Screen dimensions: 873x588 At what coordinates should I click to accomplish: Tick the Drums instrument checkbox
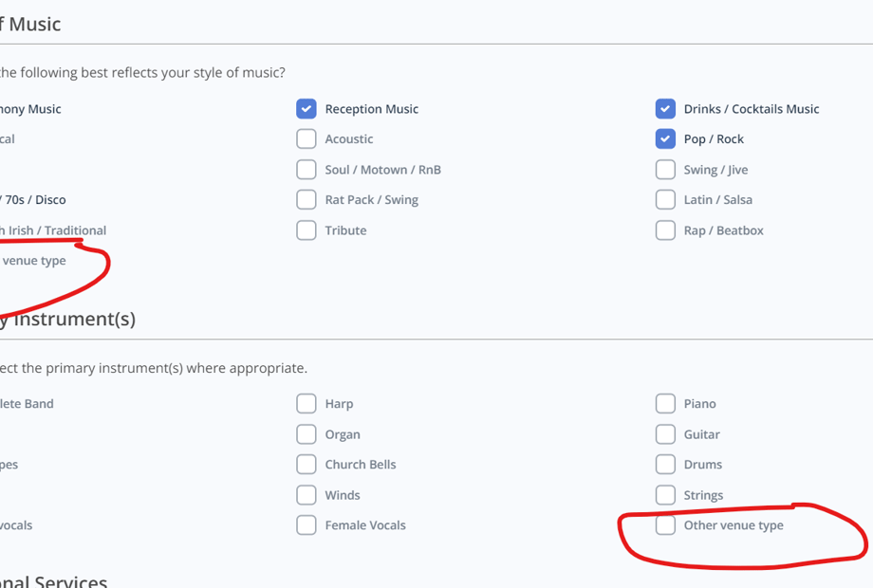665,465
